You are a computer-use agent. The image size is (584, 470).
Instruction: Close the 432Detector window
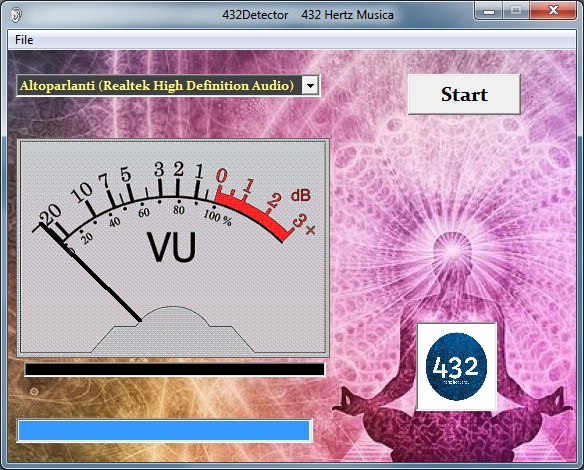click(x=553, y=11)
